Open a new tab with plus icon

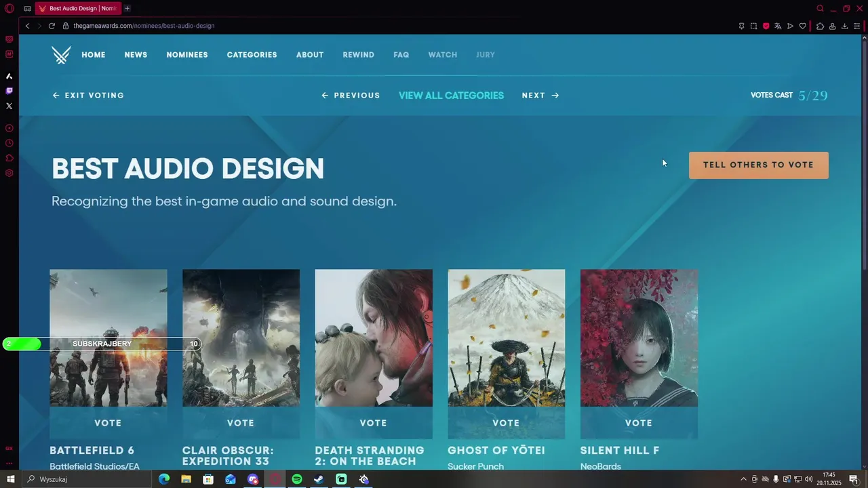127,9
